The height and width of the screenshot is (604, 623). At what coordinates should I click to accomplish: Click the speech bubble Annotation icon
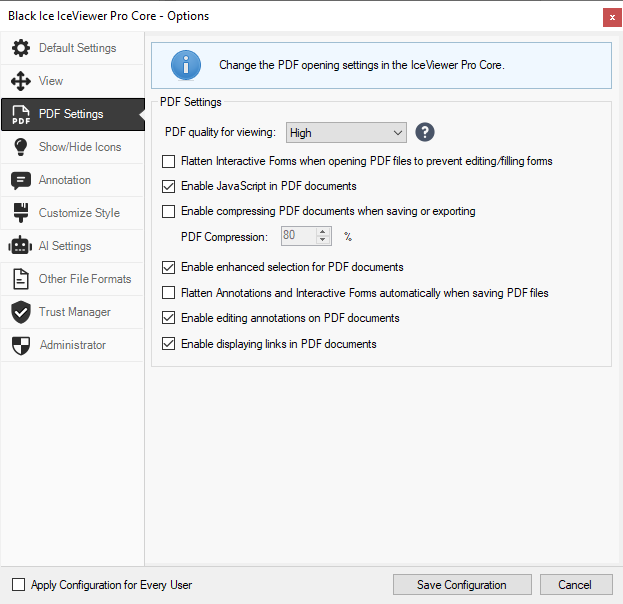point(21,180)
